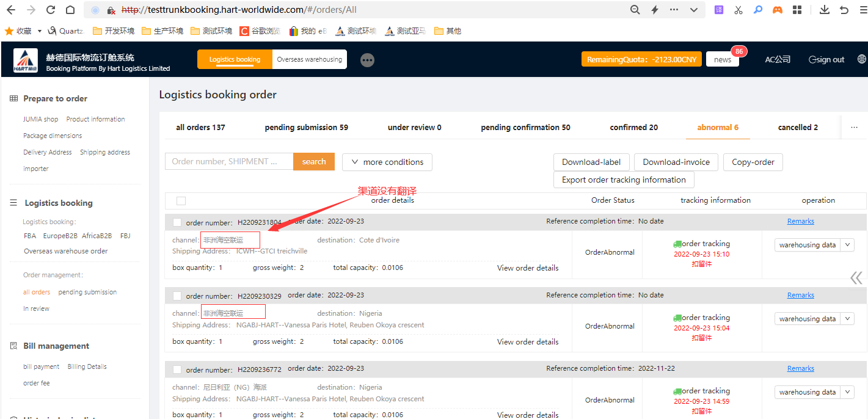Click the browser zoom magnifier icon

coord(635,10)
